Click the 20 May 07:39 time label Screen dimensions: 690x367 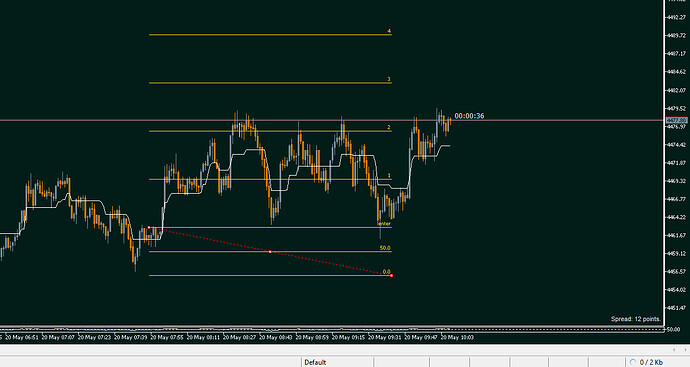(131, 338)
